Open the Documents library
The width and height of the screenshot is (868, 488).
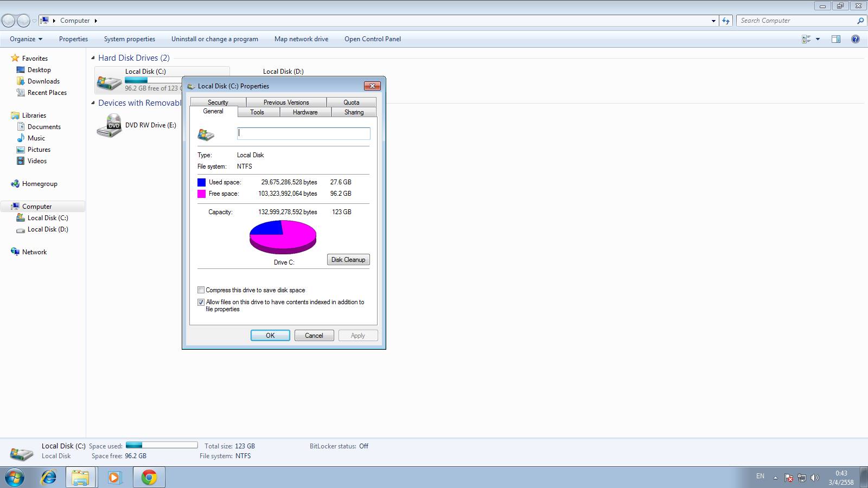click(44, 127)
